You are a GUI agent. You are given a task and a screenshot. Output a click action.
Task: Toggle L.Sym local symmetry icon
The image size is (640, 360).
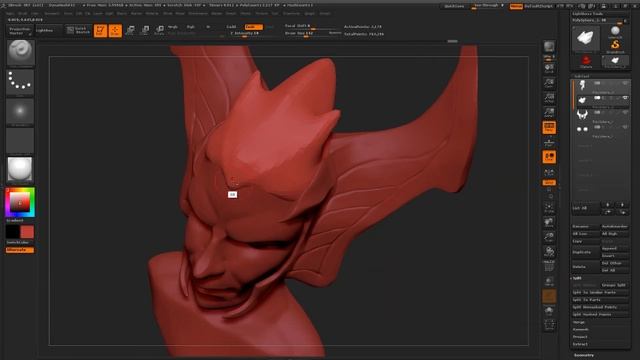click(x=549, y=172)
